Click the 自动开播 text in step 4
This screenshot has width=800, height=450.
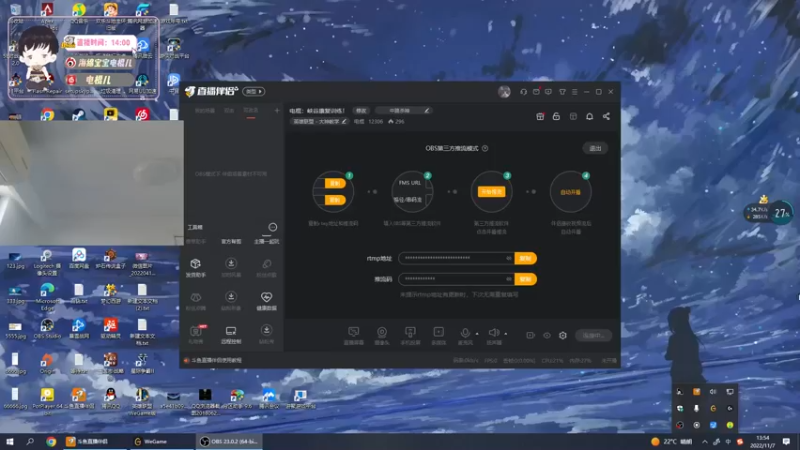[570, 192]
